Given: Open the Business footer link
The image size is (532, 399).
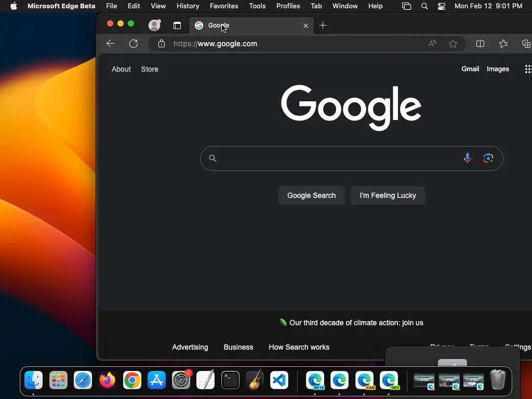Looking at the screenshot, I should [238, 347].
